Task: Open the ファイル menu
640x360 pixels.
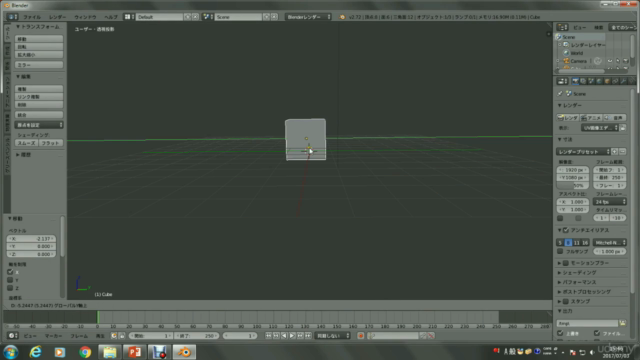Action: [32, 17]
